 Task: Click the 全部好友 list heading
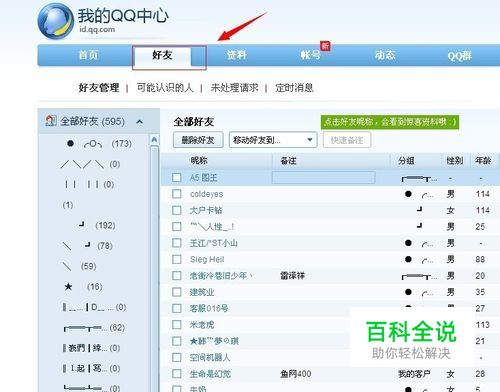tap(194, 122)
